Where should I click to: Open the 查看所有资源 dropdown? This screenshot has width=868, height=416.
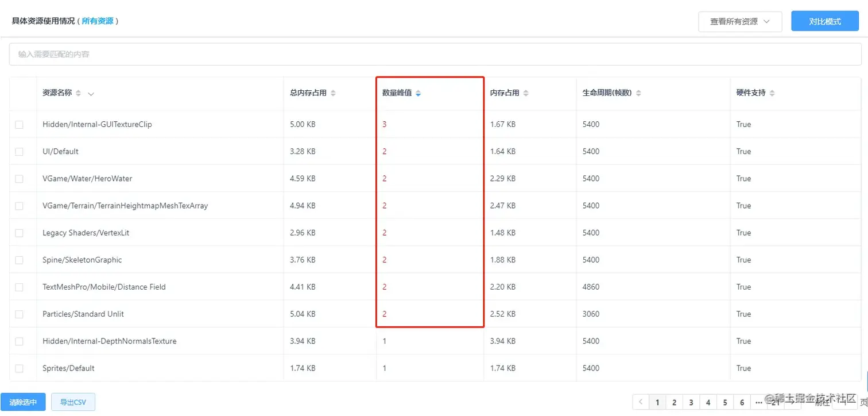(x=739, y=21)
